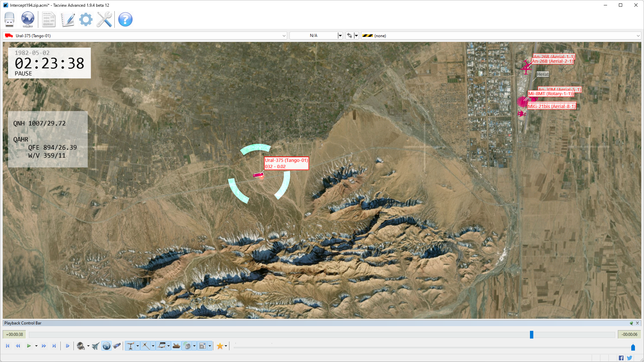
Task: Expand the Ural-375 (Tango-01) object dropdown
Action: click(x=284, y=36)
